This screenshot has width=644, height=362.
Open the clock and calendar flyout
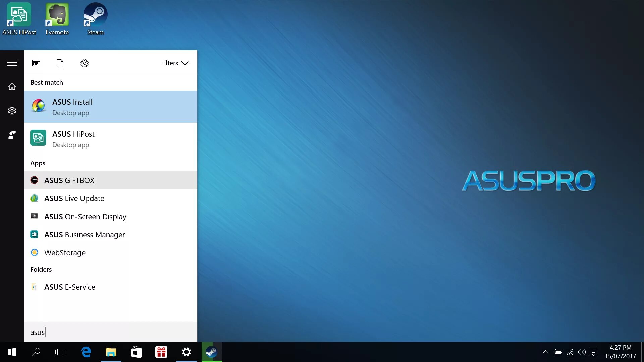point(621,352)
